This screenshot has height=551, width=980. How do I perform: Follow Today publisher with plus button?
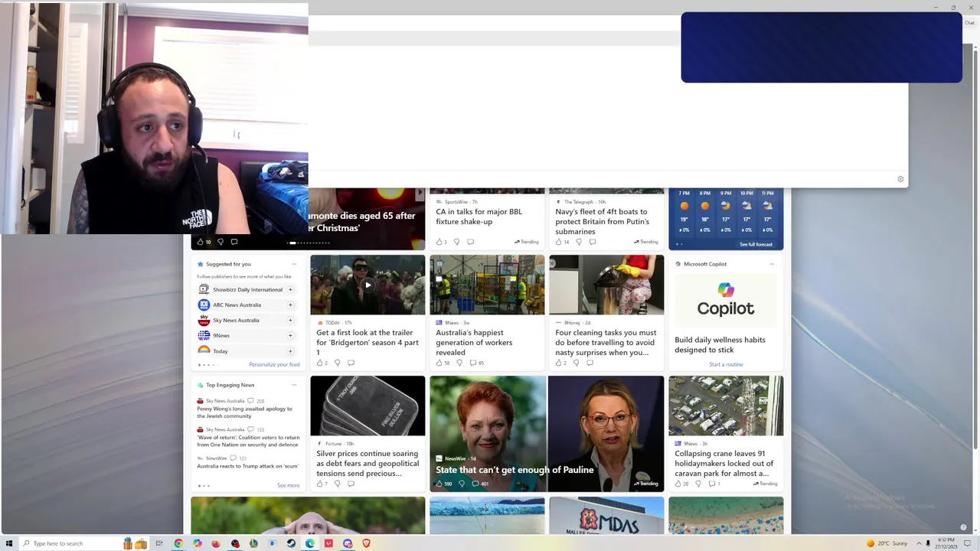pos(290,351)
